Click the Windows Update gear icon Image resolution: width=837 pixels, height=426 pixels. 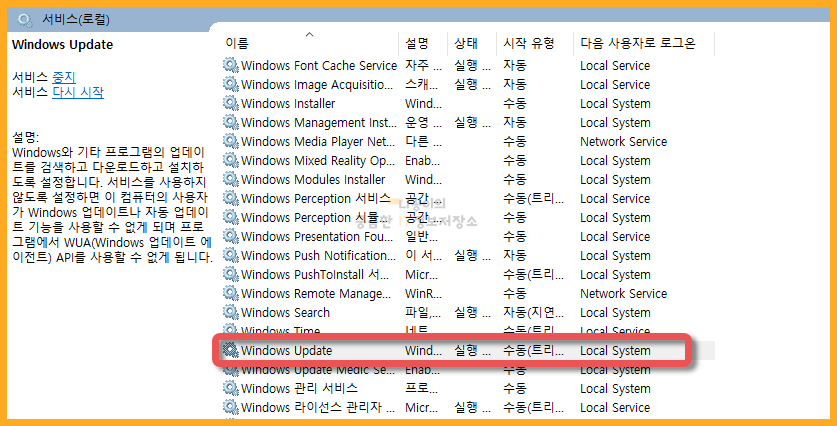point(231,350)
